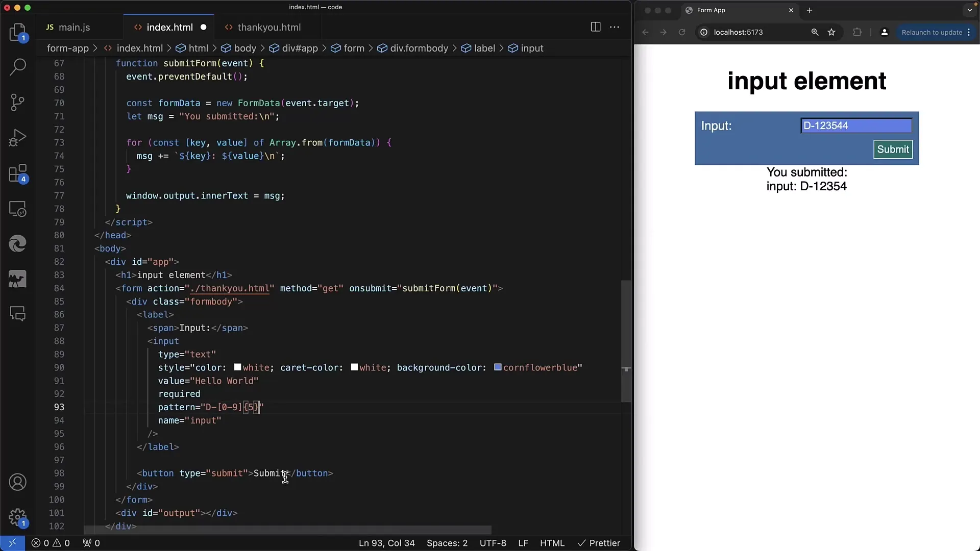Switch to the main.js tab
The height and width of the screenshot is (551, 980).
click(75, 27)
